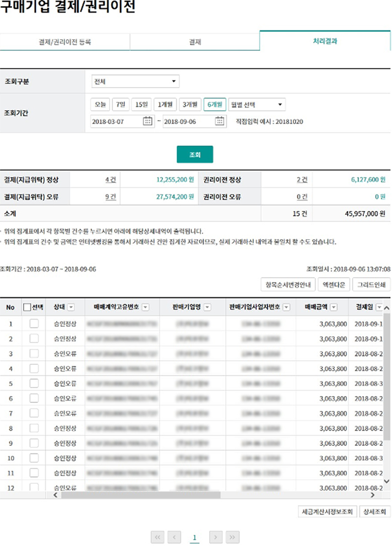Check the checkbox for row 1
The width and height of the screenshot is (392, 546).
pos(34,324)
